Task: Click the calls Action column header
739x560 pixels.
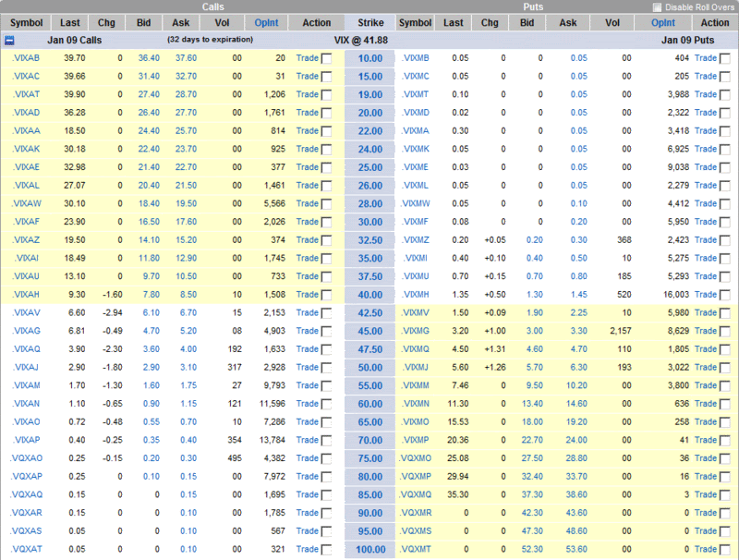Action: (x=316, y=22)
